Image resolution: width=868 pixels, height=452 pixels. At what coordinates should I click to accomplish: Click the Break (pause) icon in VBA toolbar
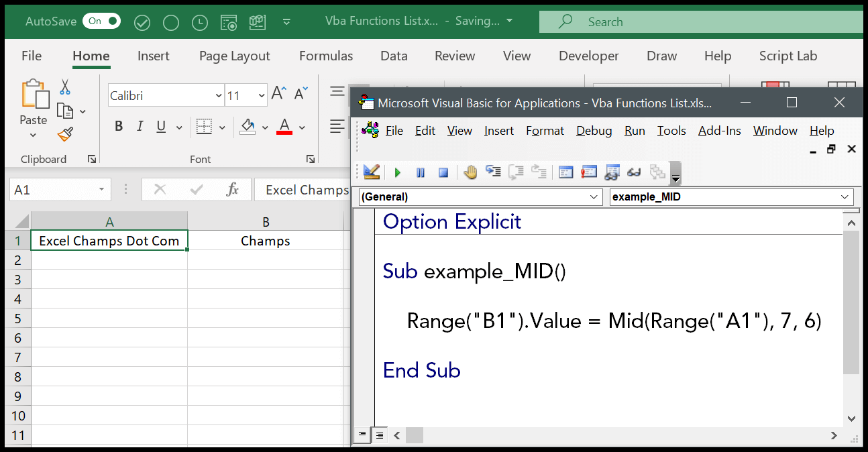421,173
